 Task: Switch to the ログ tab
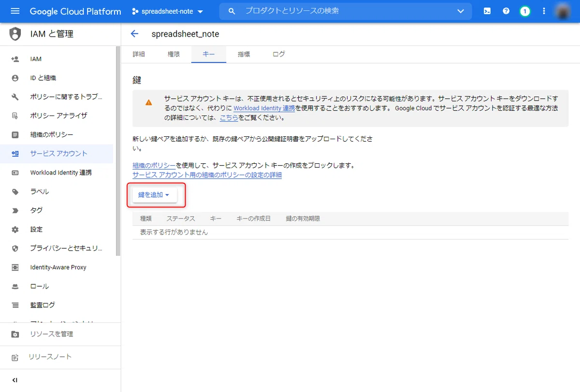pos(279,54)
